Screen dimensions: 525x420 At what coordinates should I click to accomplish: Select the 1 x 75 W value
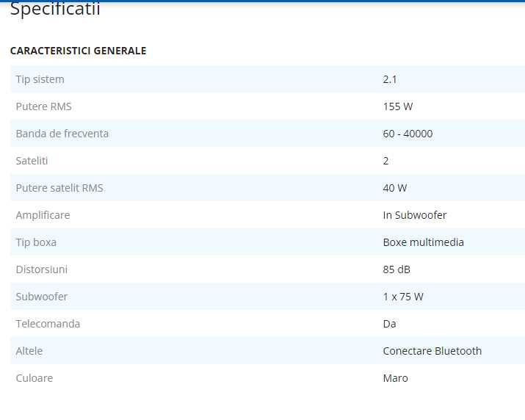[x=403, y=297]
